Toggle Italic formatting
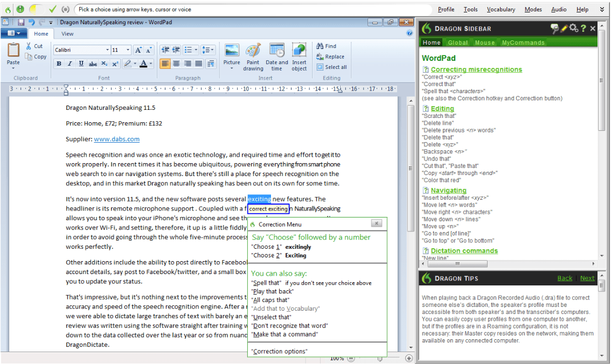Viewport: 611px width, 364px height. point(70,64)
